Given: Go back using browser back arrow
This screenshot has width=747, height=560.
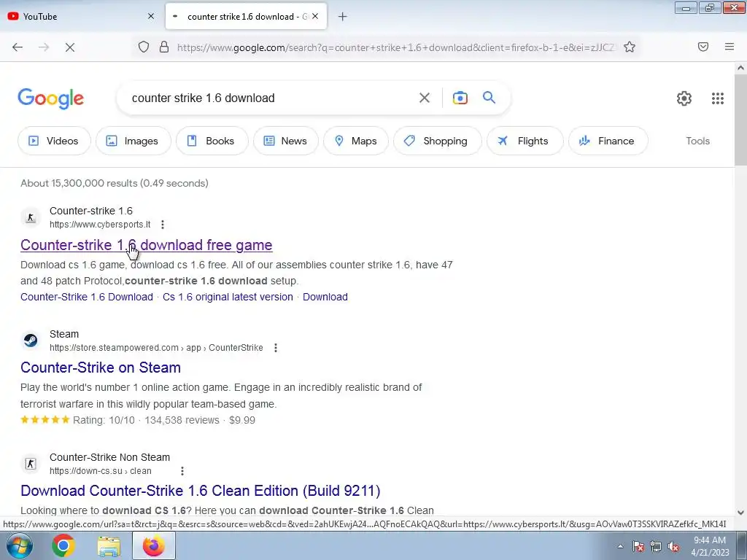Looking at the screenshot, I should tap(18, 47).
